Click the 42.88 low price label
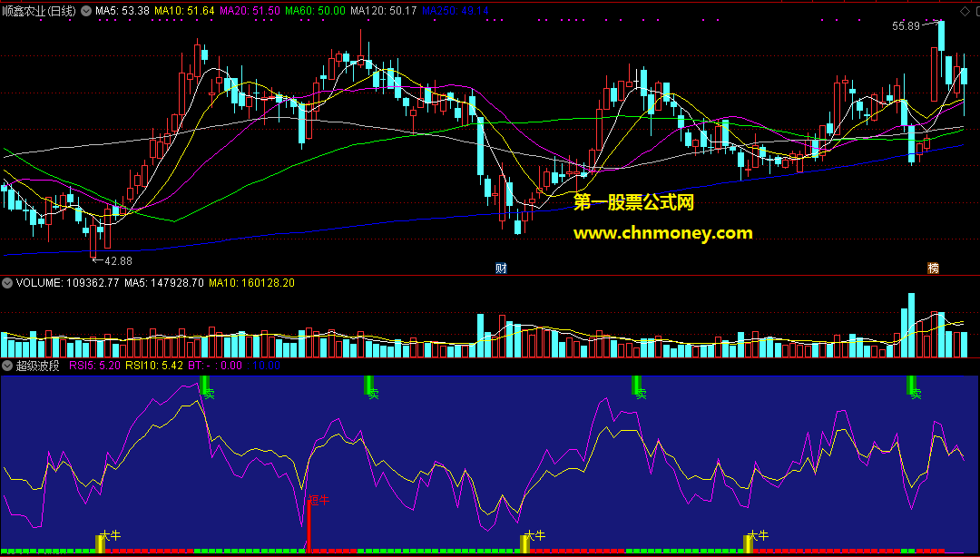 pyautogui.click(x=117, y=260)
